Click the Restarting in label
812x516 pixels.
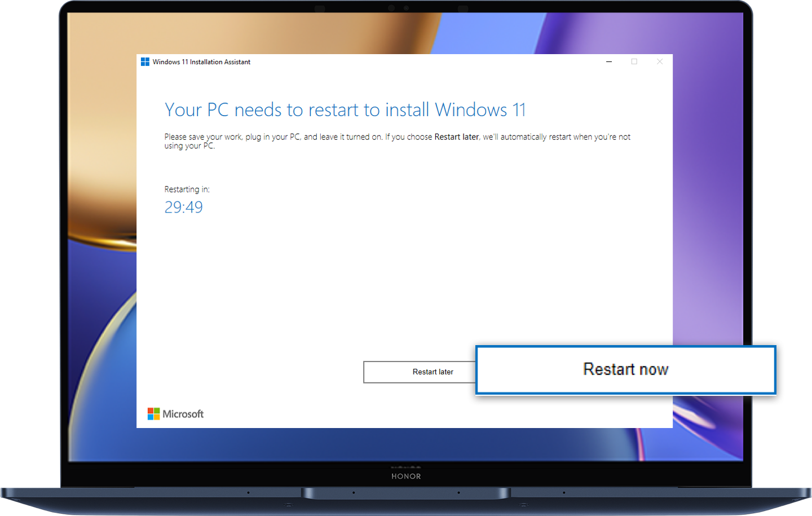pos(187,189)
